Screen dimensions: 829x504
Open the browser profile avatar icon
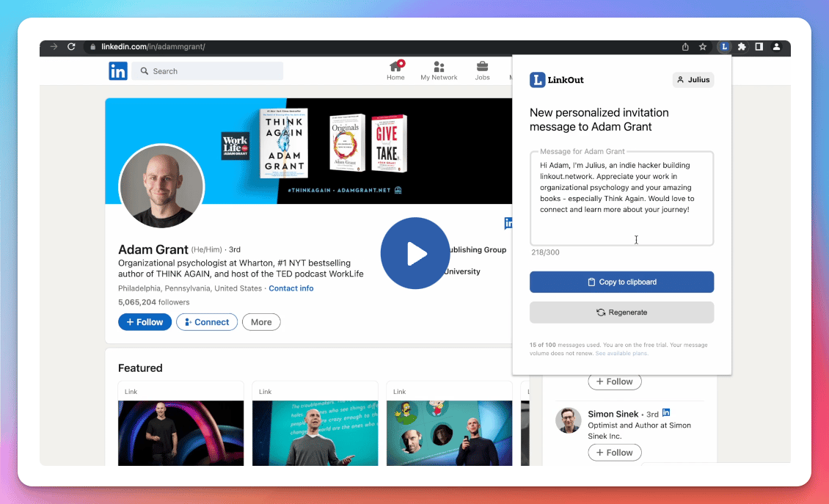point(777,46)
